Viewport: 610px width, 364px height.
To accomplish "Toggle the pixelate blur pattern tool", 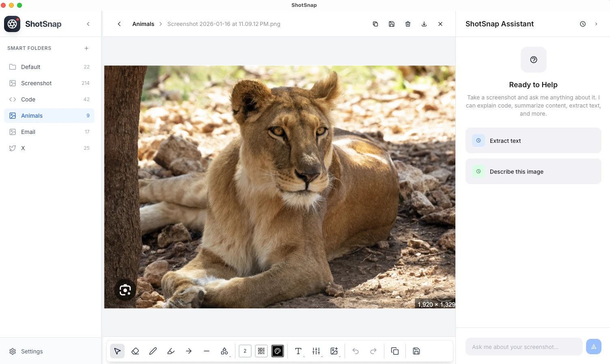I will click(261, 351).
